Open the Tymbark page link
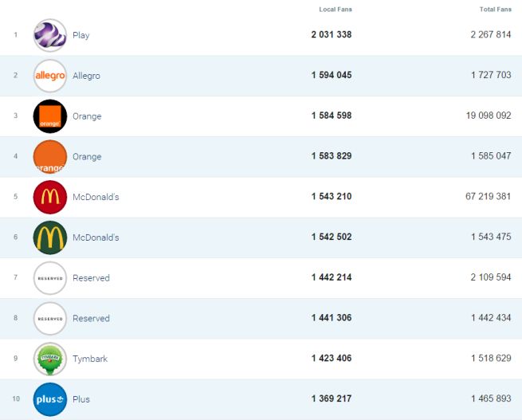 [89, 359]
